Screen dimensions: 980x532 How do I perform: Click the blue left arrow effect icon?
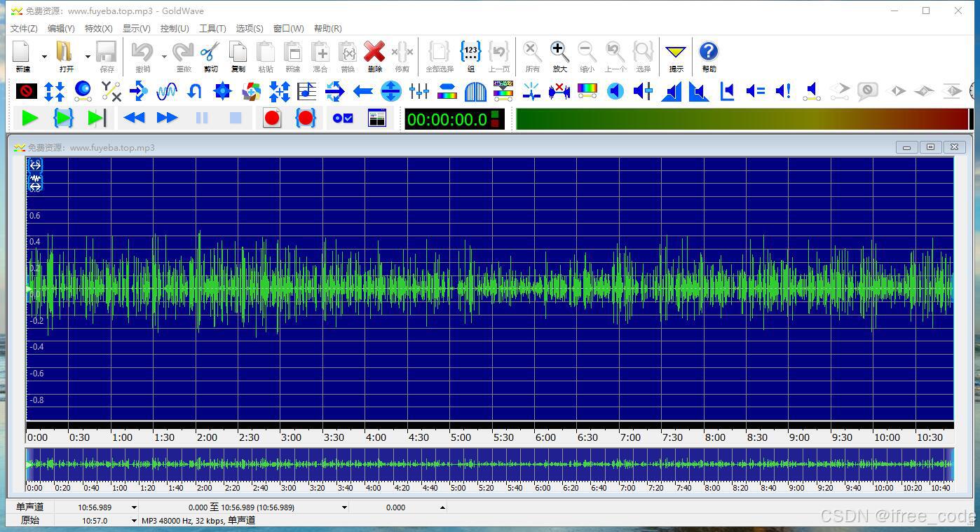[x=362, y=91]
